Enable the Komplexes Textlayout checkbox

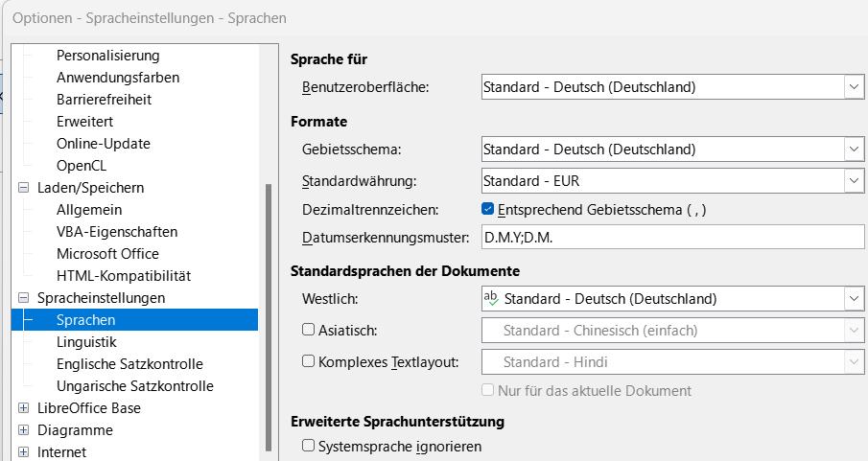pos(309,361)
